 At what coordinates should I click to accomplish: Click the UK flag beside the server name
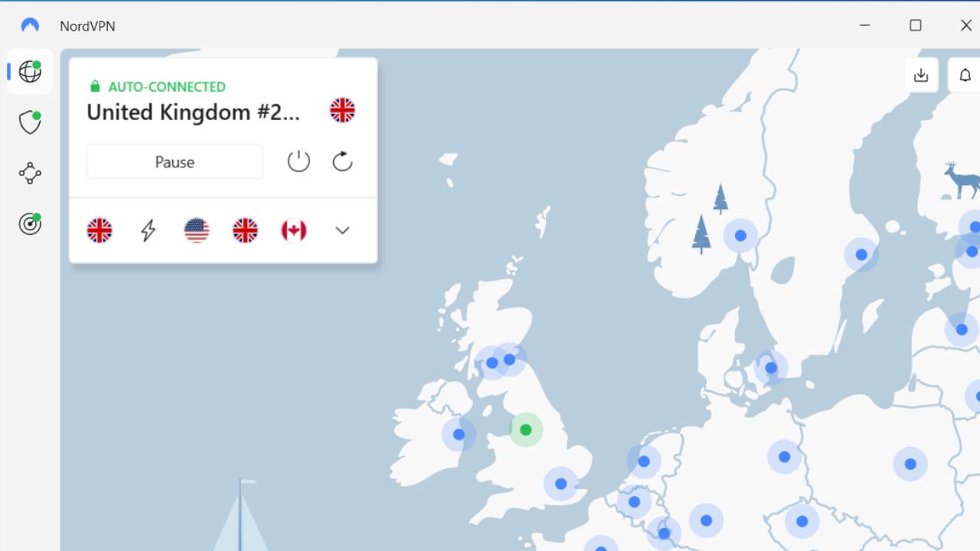coord(342,110)
